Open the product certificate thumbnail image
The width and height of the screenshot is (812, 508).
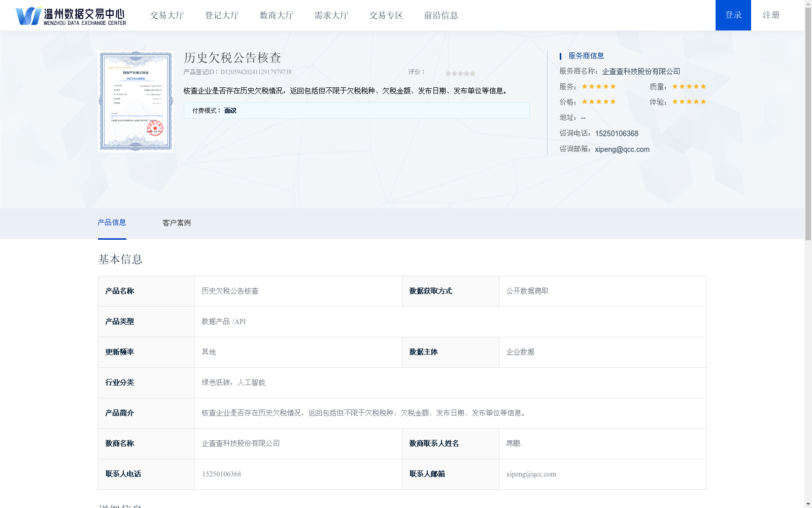coord(135,101)
